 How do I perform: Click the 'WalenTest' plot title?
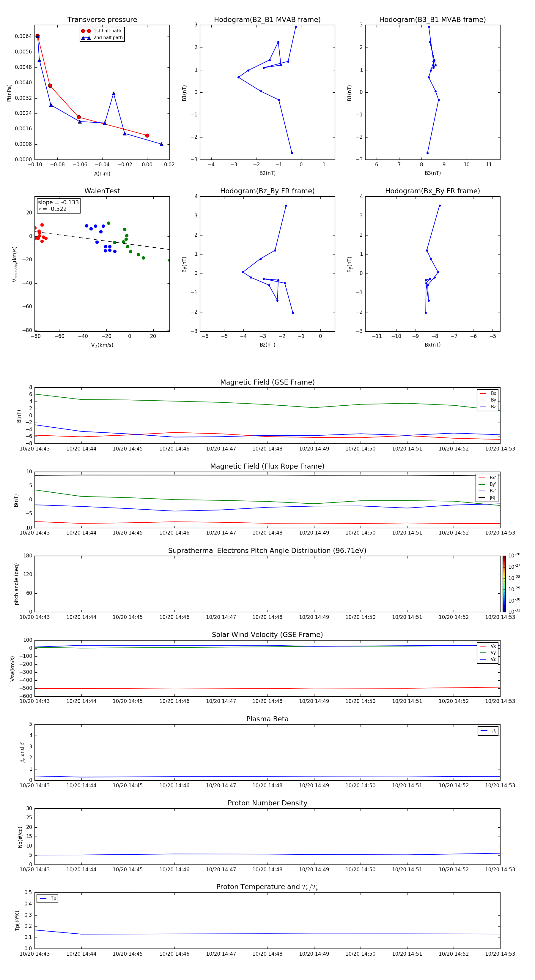(x=102, y=191)
